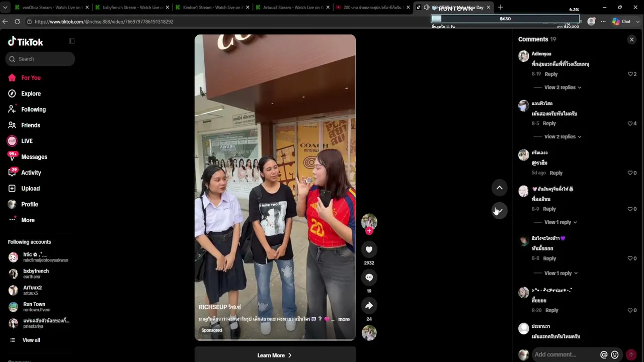
Task: Open the Friends page icon
Action: [12, 125]
